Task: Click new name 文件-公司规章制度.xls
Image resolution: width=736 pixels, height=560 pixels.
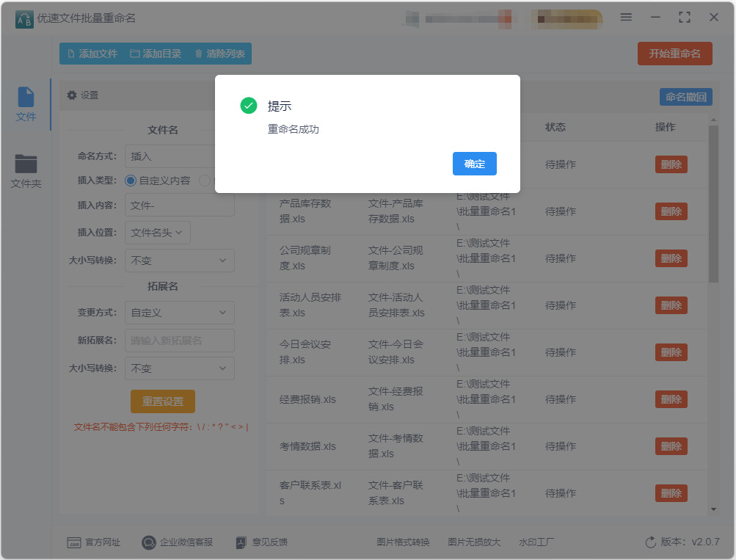Action: (x=396, y=258)
